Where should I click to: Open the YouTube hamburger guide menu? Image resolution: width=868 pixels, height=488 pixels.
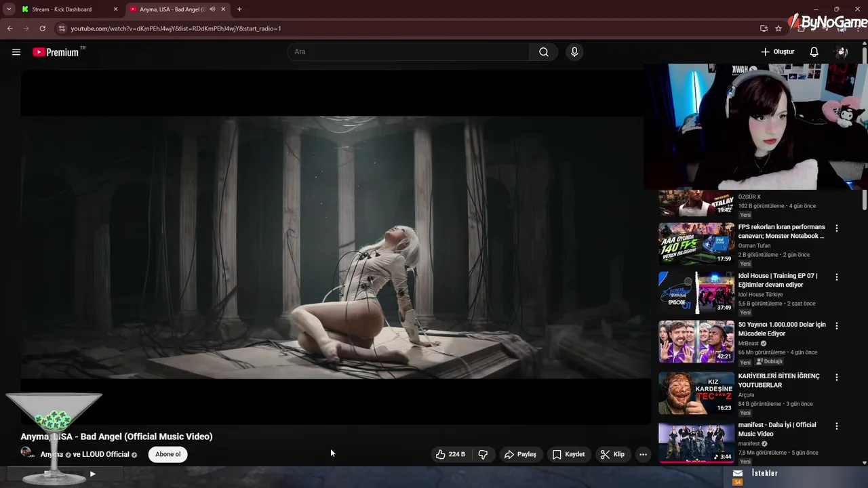tap(16, 52)
